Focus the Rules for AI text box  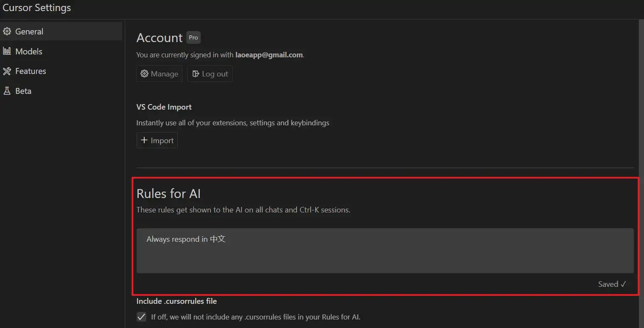point(385,251)
